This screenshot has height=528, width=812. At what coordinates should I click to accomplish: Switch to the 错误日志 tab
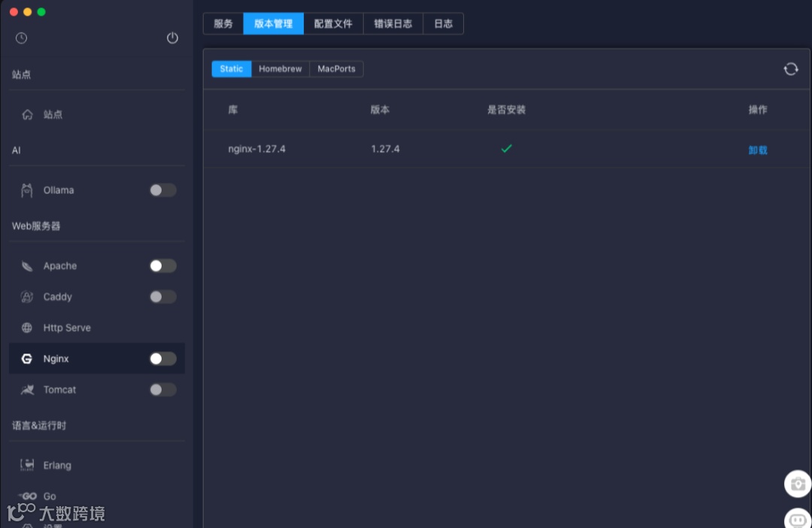point(392,23)
